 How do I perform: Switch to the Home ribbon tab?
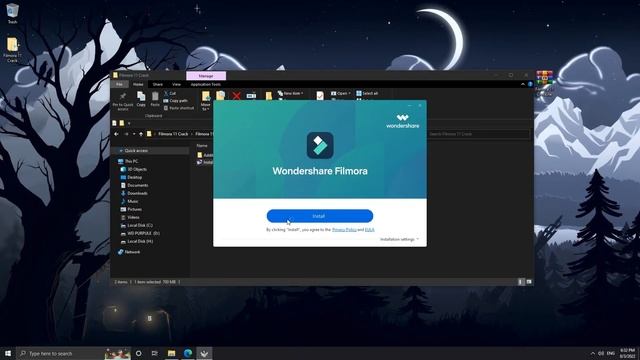point(138,84)
